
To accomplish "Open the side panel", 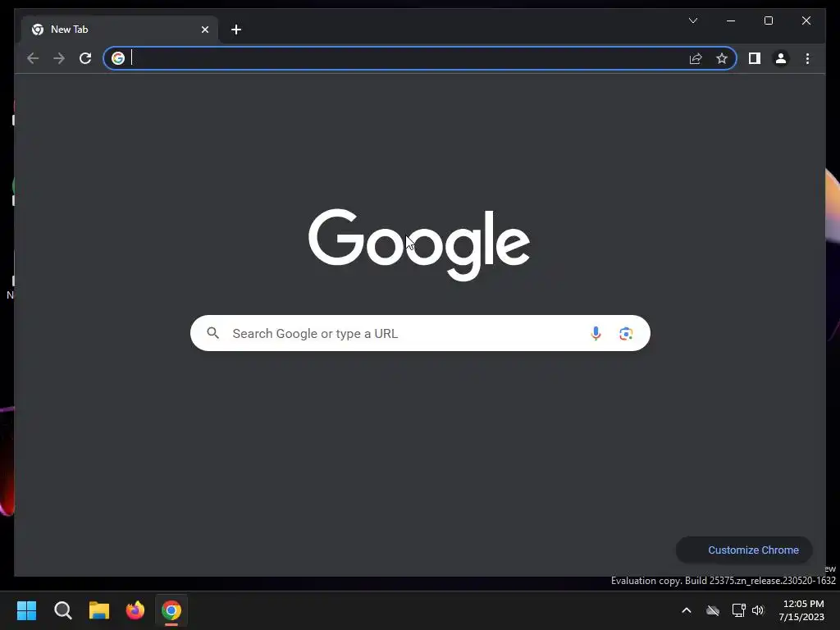I will (x=755, y=58).
